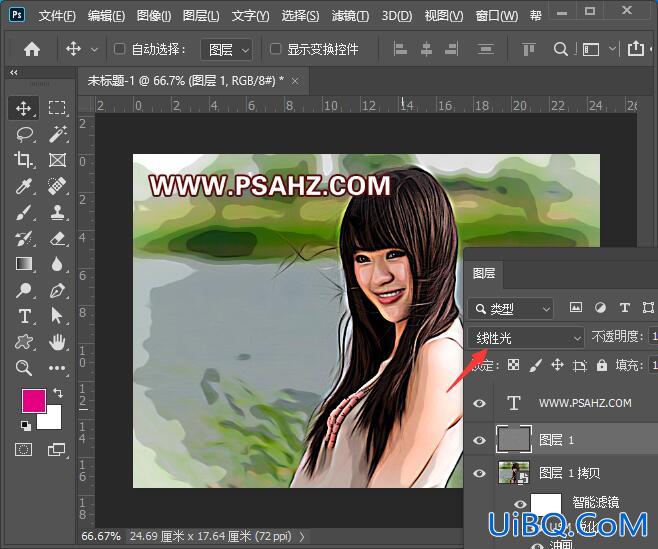The width and height of the screenshot is (658, 549).
Task: Open the 类型 layer filter dropdown
Action: click(510, 309)
